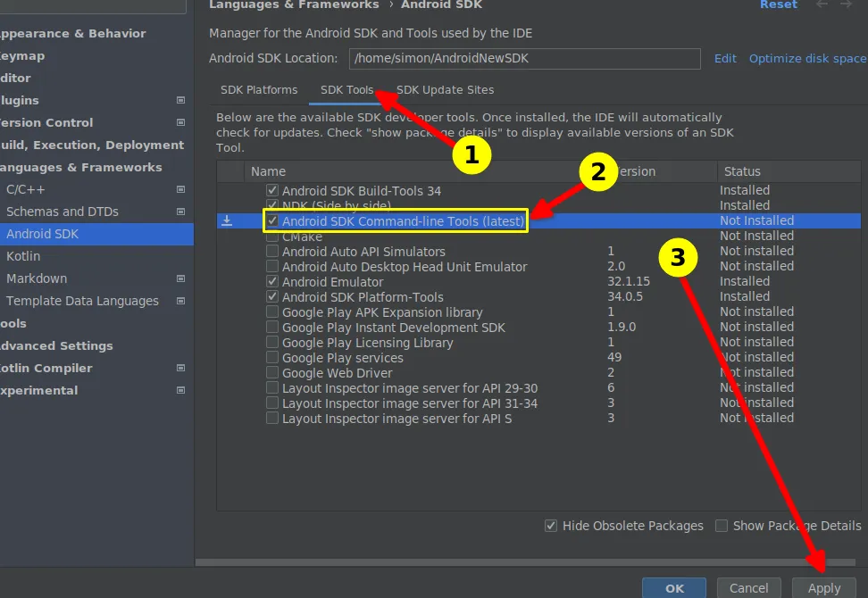The width and height of the screenshot is (868, 598).
Task: Click version value 32.1.15 for Android Emulator
Action: (629, 281)
